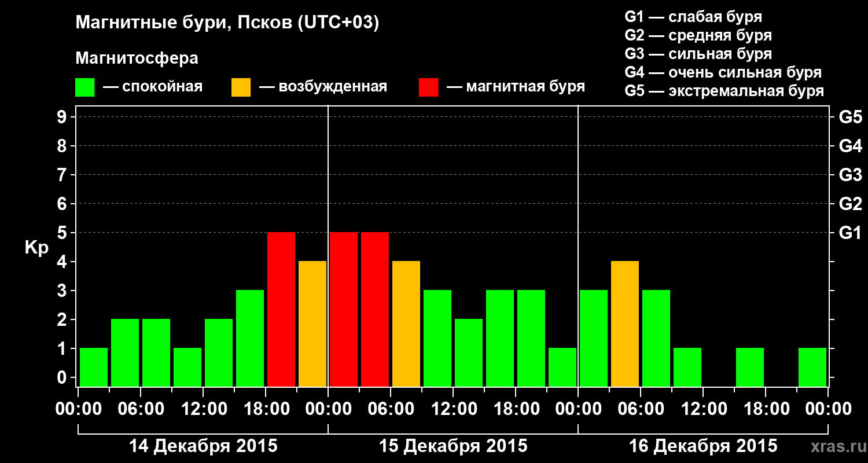868x463 pixels.
Task: Click second red bar of 15 December
Action: pos(375,309)
